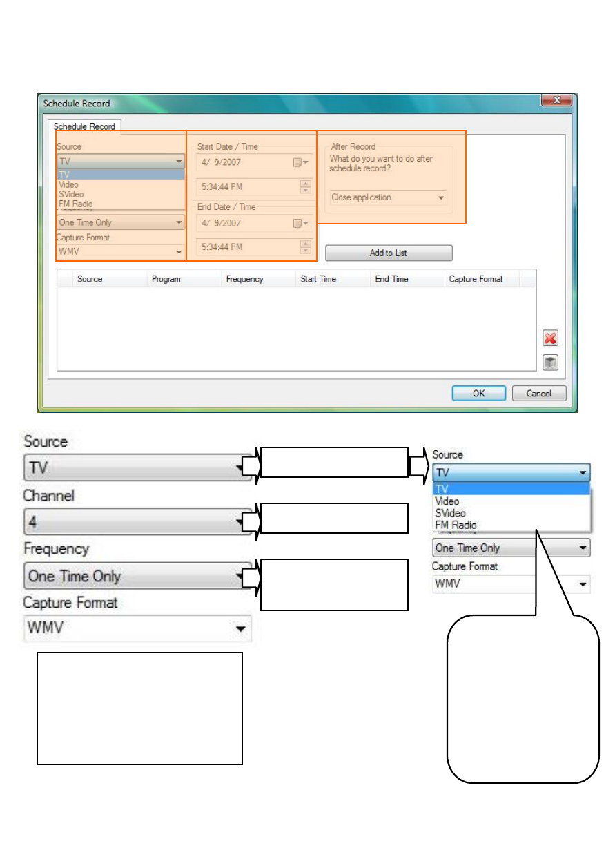The image size is (615, 868).
Task: Click the End Time column header
Action: pos(407,279)
